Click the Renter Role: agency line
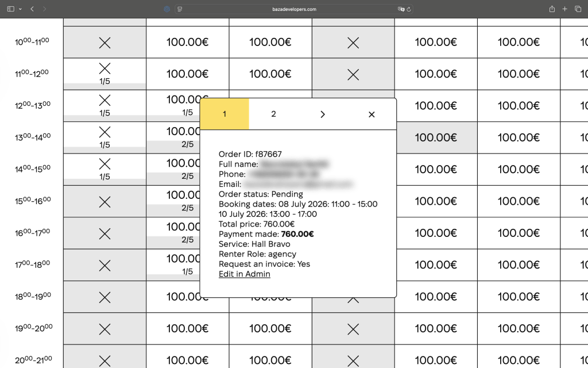Screen dimensions: 588x368 pyautogui.click(x=257, y=254)
